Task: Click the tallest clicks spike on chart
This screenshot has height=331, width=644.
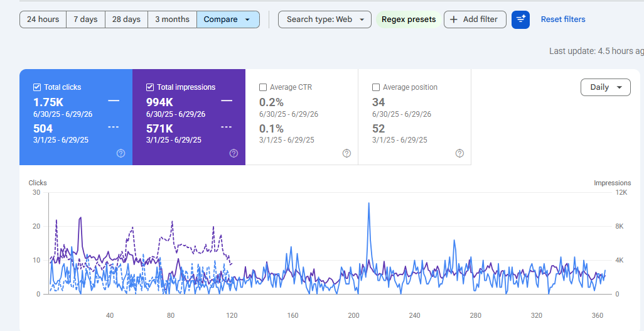Action: coord(369,203)
